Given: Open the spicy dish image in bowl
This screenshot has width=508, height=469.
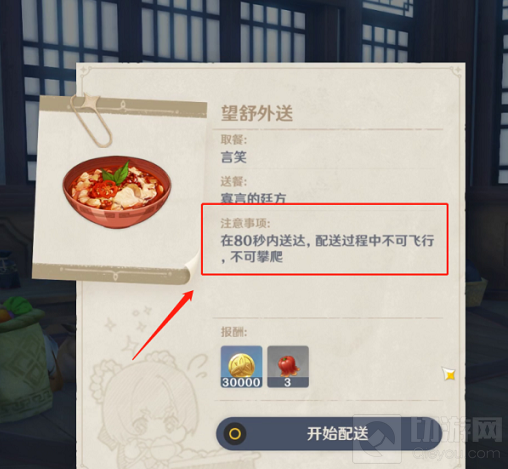Looking at the screenshot, I should 117,192.
